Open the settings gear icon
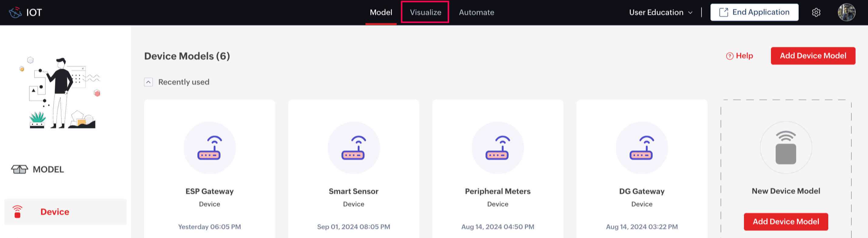Screen dimensions: 868x238 coord(816,12)
